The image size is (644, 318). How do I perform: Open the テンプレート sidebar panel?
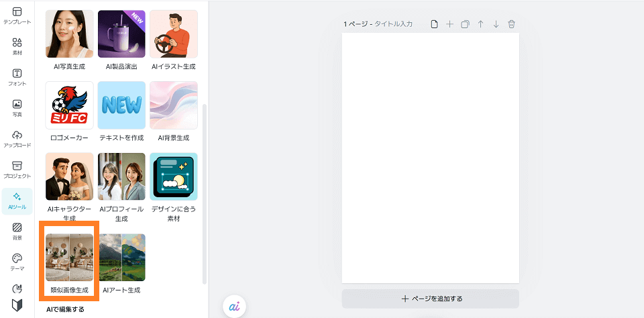[x=17, y=16]
